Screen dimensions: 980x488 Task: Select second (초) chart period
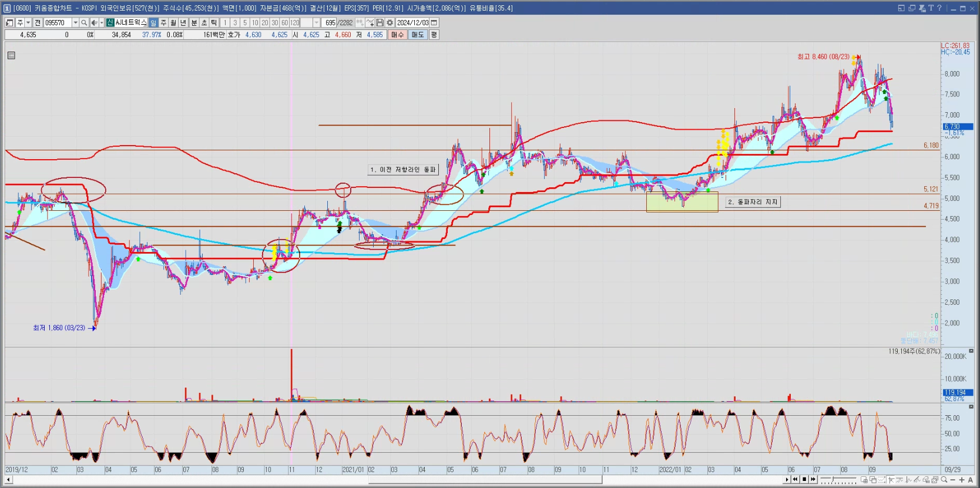pos(204,22)
